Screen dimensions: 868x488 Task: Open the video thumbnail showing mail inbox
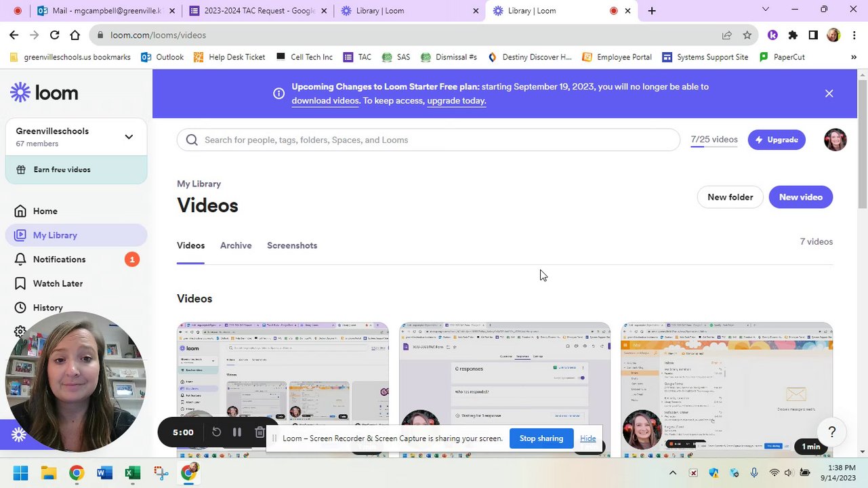(x=727, y=389)
